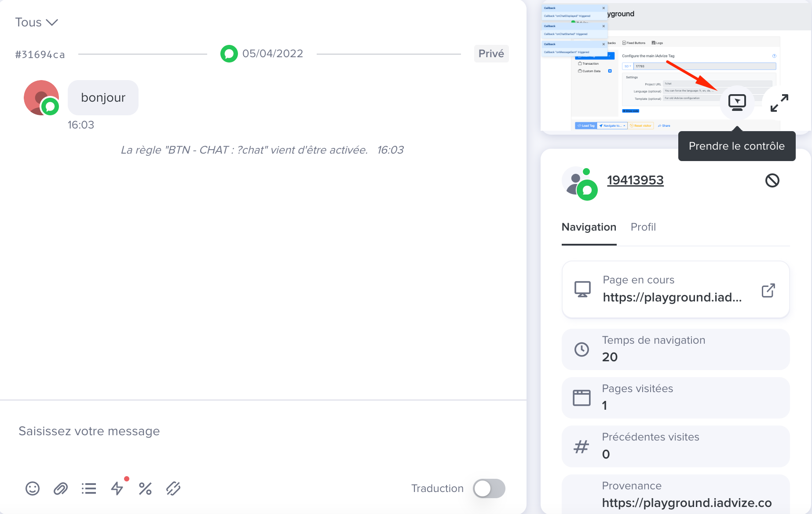Click the hash icon by Précédentes visites
Screen dimensions: 812x514
[x=582, y=447]
